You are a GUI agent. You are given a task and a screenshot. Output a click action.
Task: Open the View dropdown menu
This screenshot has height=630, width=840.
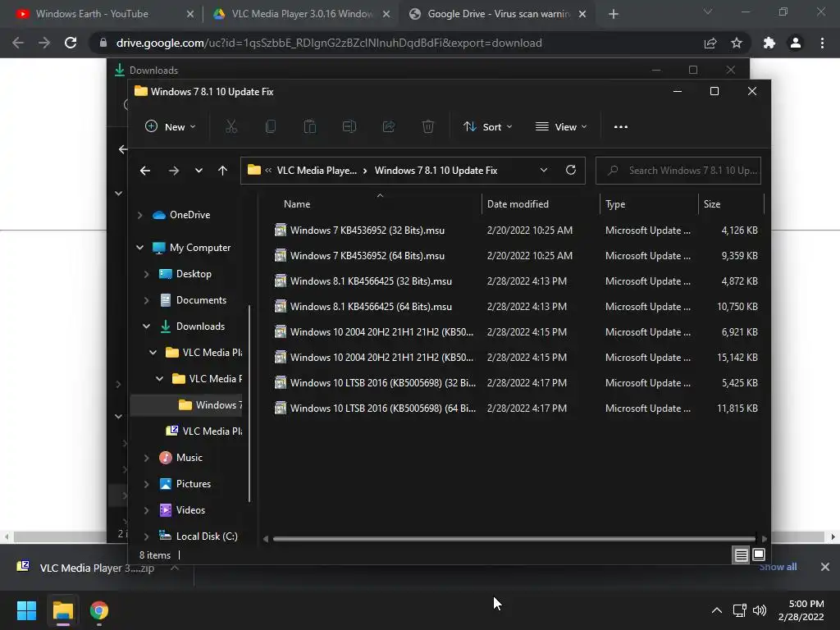[561, 127]
